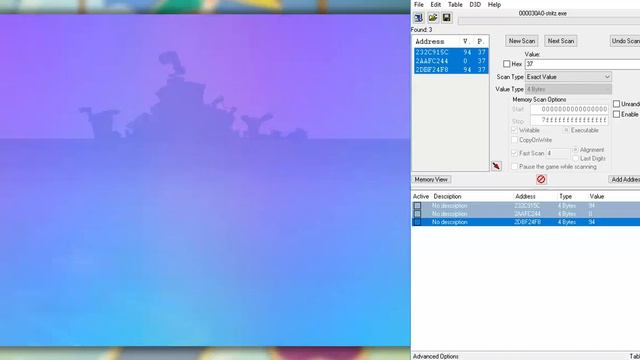Click the process name label 000030A0-slotz.exe
640x360 pixels.
tap(542, 13)
